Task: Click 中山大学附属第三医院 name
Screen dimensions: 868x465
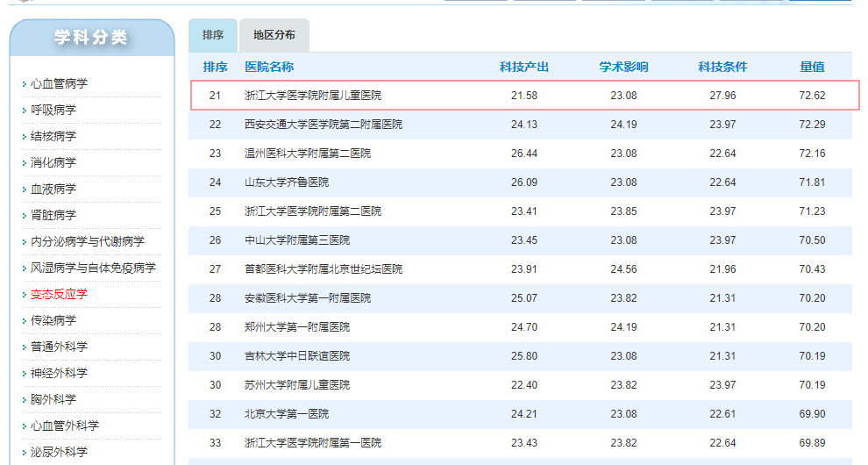Action: tap(297, 240)
